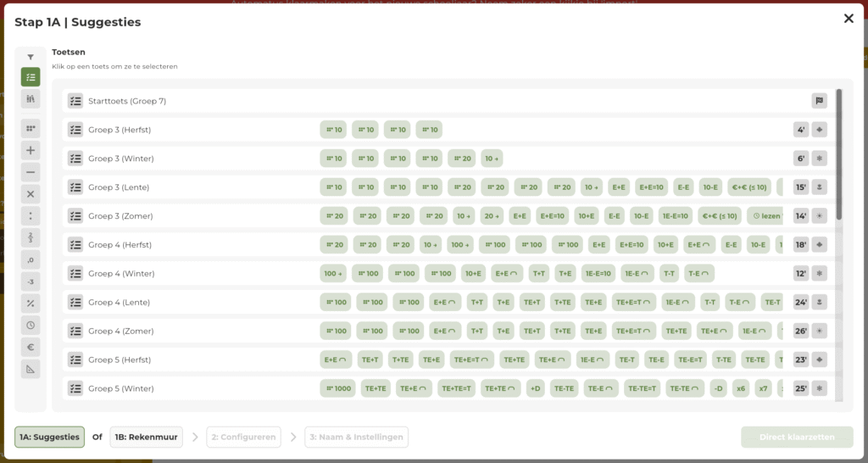Click the sun icon on Groep 4 (Zomer)

click(820, 332)
